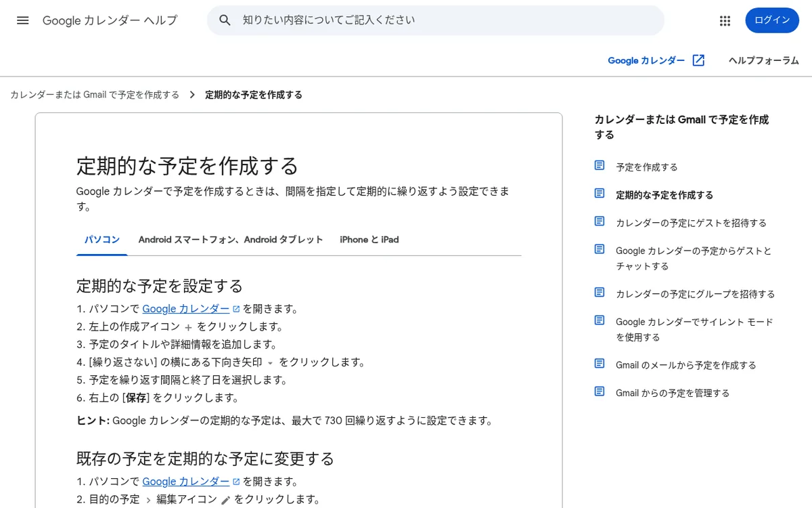Click document icon next to Gmail からの予定を管理する

pyautogui.click(x=600, y=391)
